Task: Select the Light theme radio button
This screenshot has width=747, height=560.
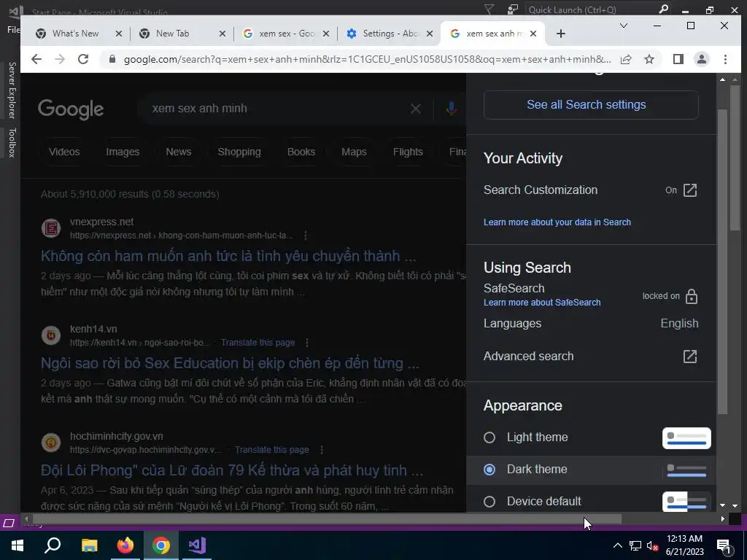Action: [x=489, y=437]
